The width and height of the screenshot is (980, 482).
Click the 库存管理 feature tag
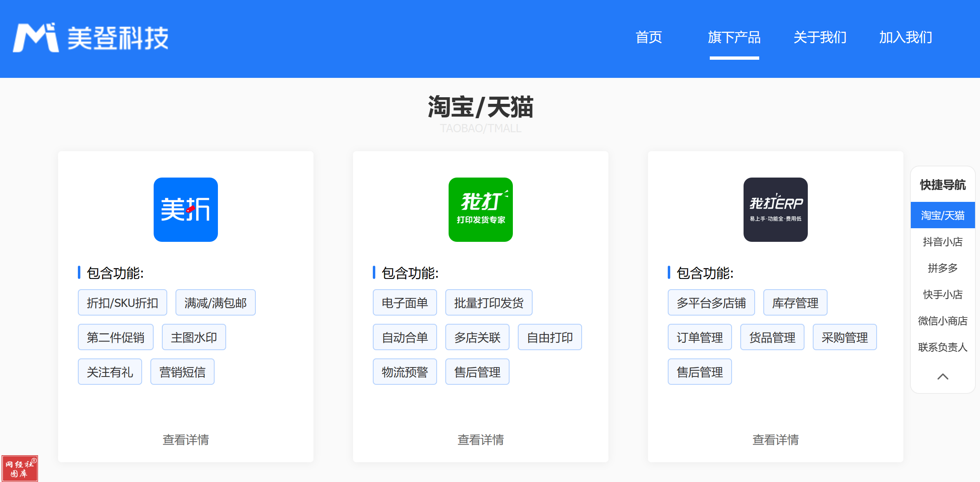(x=795, y=303)
